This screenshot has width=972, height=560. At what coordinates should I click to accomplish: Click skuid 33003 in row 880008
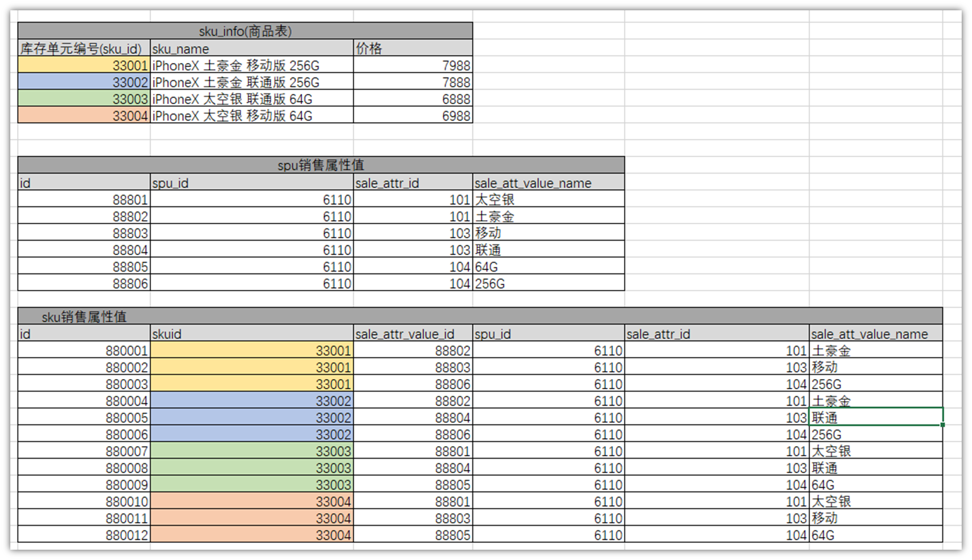pyautogui.click(x=252, y=468)
